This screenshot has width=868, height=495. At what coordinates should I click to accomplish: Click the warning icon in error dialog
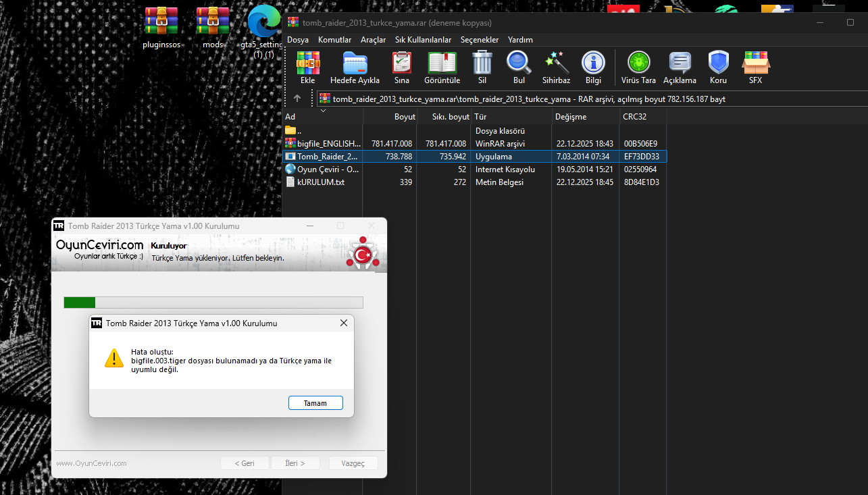click(114, 358)
